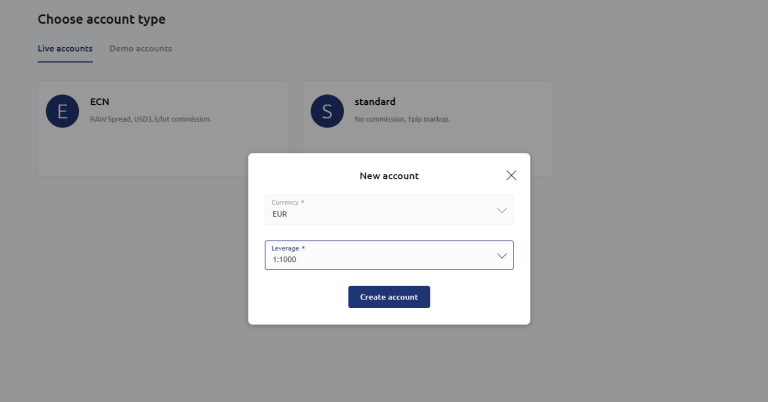768x402 pixels.
Task: Click the Currency field label
Action: [288, 202]
